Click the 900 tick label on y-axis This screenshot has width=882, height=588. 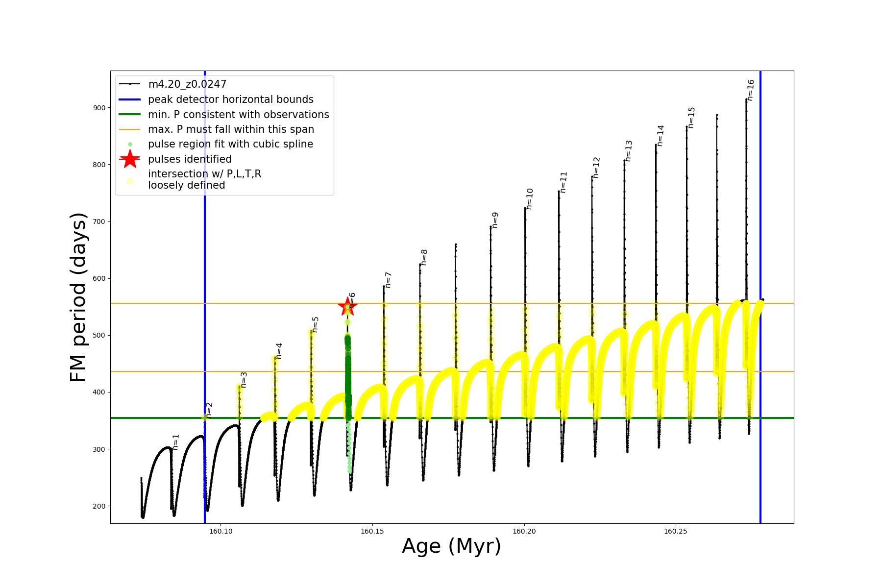(99, 108)
